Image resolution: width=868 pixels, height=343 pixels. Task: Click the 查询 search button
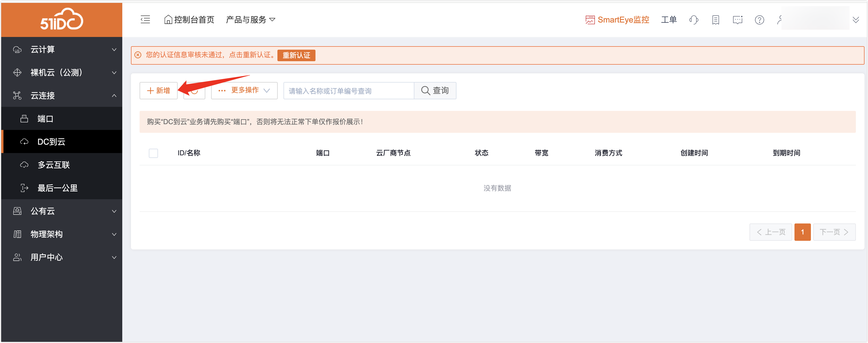435,91
